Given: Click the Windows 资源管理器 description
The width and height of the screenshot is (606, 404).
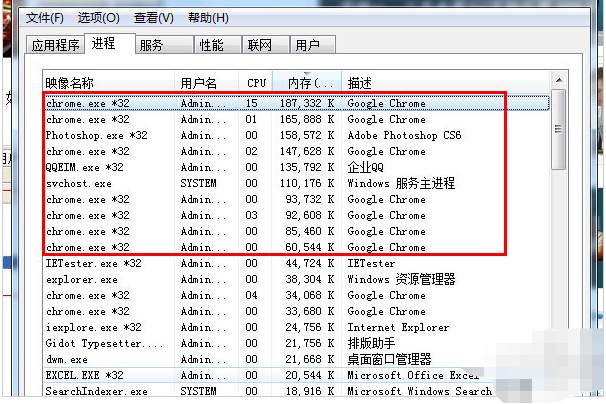Looking at the screenshot, I should pos(401,279).
